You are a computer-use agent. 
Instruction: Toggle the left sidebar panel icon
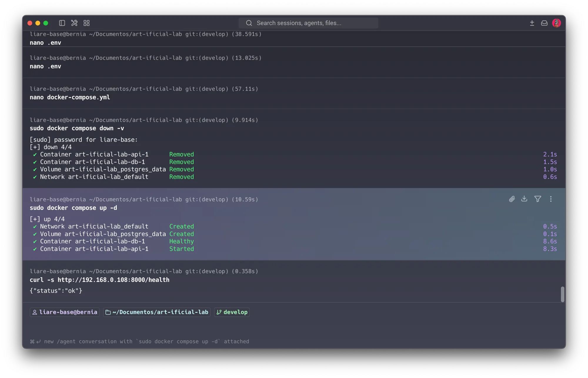pyautogui.click(x=62, y=23)
